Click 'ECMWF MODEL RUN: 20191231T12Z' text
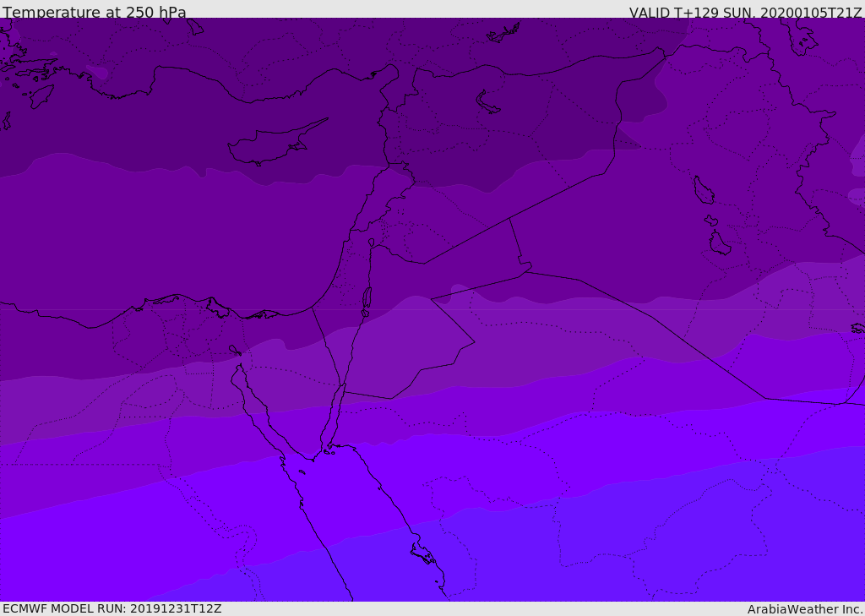Screen dimensions: 865x616 tap(112, 609)
